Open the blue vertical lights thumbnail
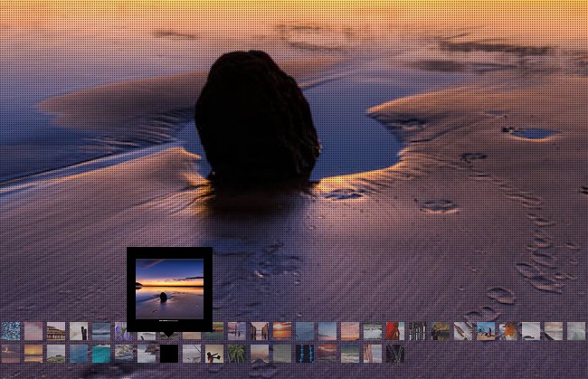Viewport: 588px width, 379px height. click(304, 354)
